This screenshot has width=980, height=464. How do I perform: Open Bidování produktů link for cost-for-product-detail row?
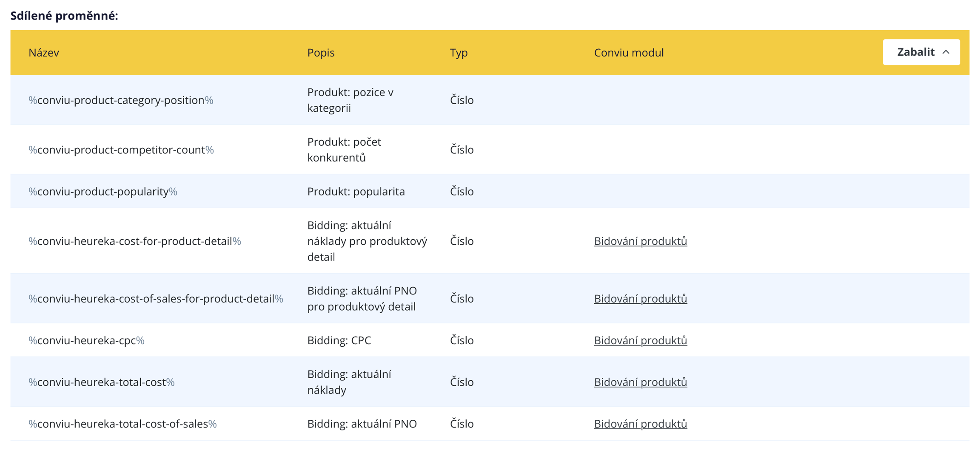click(640, 241)
